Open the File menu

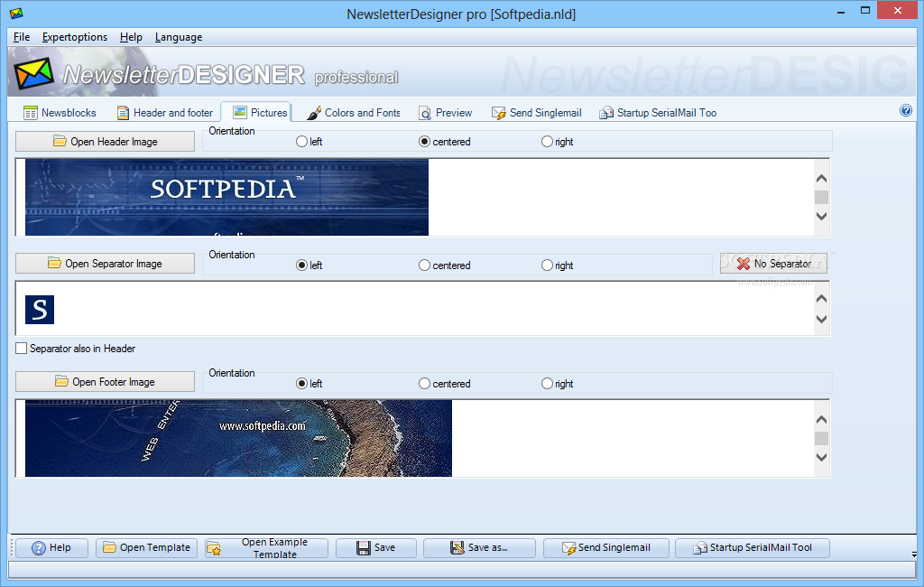(x=22, y=37)
